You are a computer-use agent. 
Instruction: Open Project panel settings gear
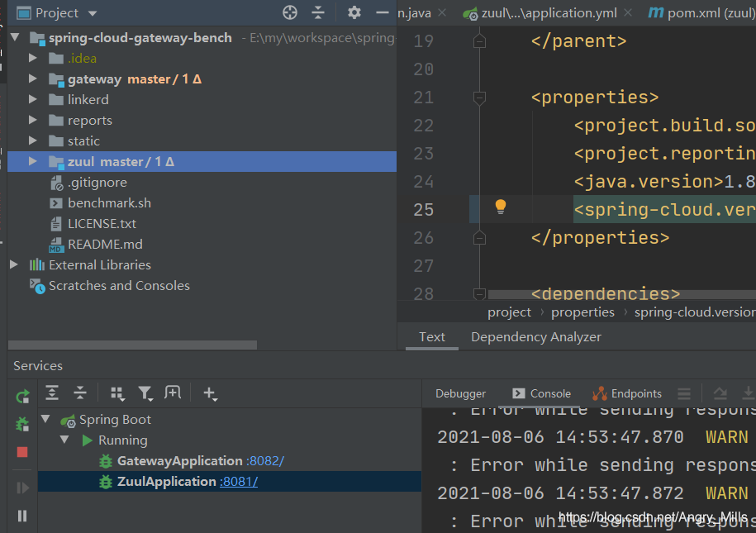point(354,12)
